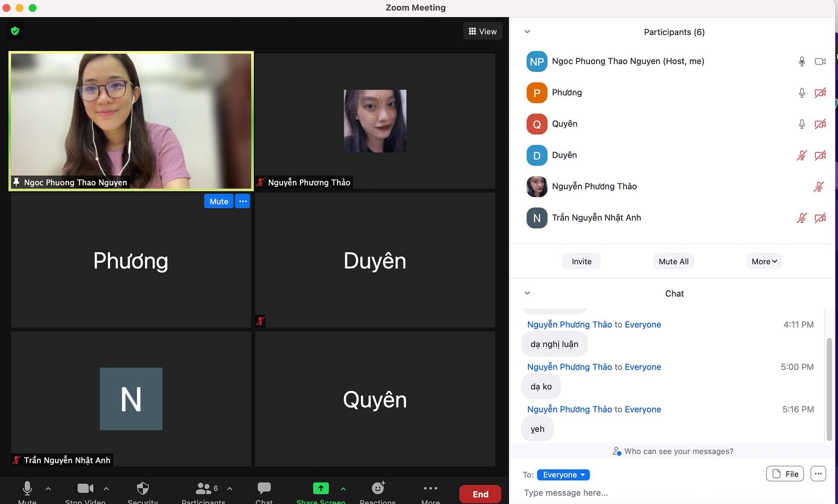838x504 pixels.
Task: Open the More menu in bottom toolbar
Action: point(430,488)
